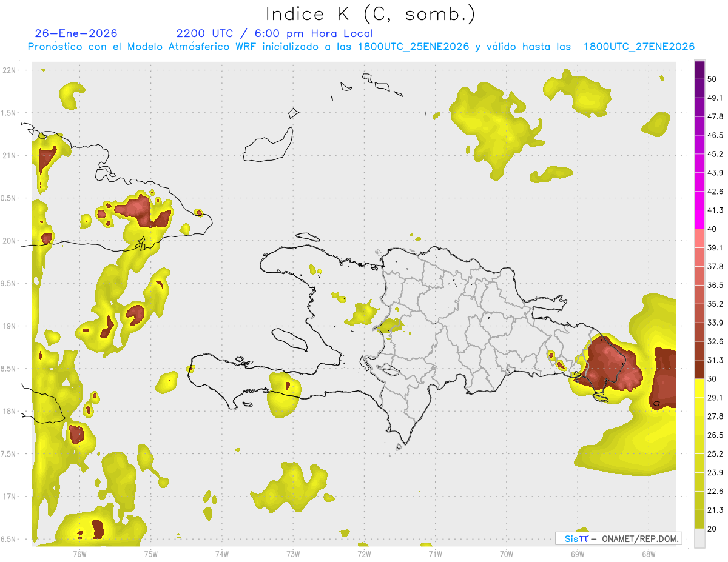Click the '46.5' colorbar value

[715, 135]
